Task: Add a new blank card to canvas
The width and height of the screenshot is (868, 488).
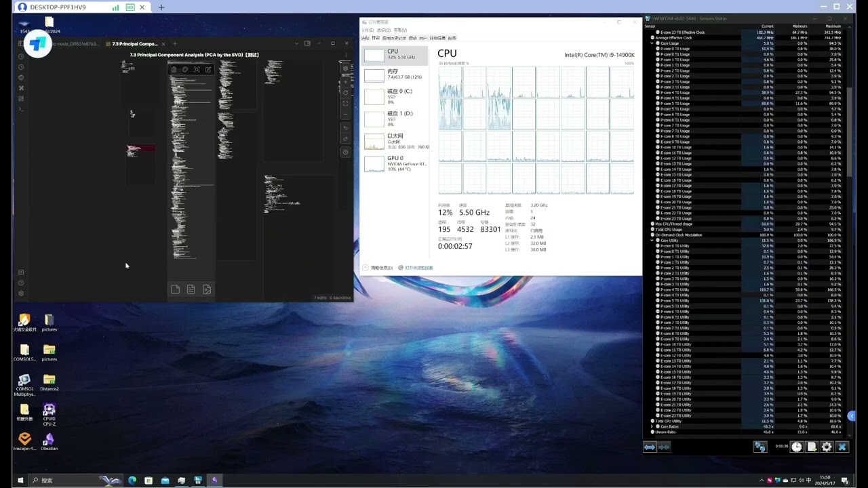Action: (x=175, y=289)
